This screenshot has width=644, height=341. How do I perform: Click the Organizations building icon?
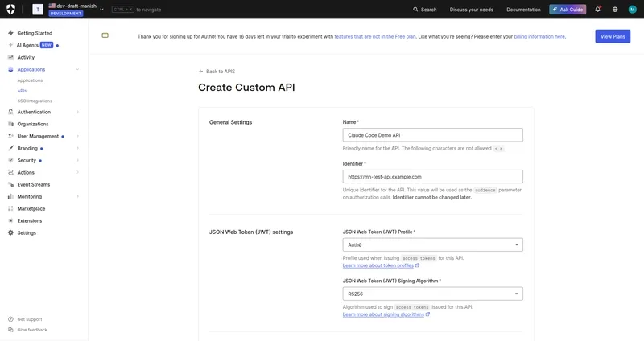[10, 124]
